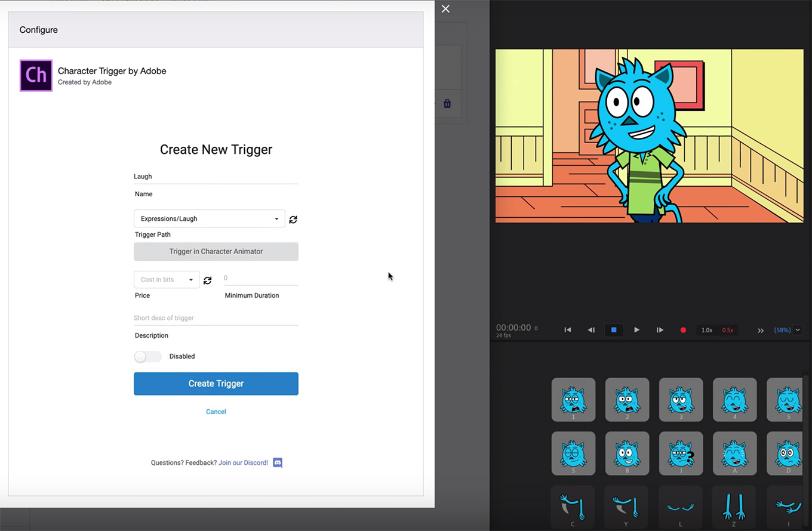The height and width of the screenshot is (531, 812).
Task: Click Trigger in Character Animator button
Action: pos(216,251)
